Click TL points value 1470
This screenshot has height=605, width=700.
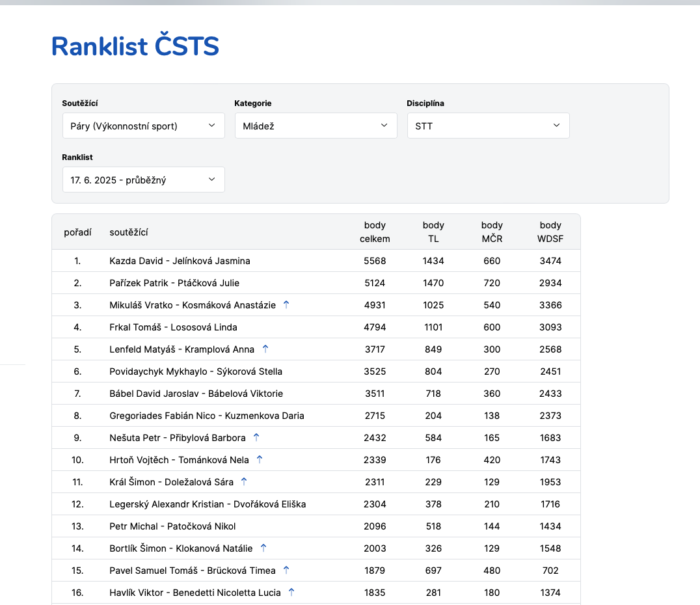click(433, 283)
